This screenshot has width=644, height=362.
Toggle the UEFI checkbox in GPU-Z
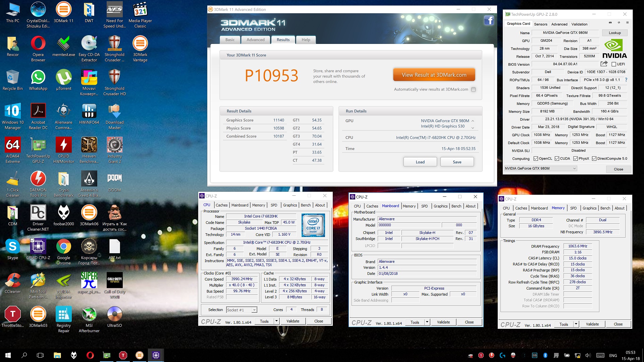[614, 64]
